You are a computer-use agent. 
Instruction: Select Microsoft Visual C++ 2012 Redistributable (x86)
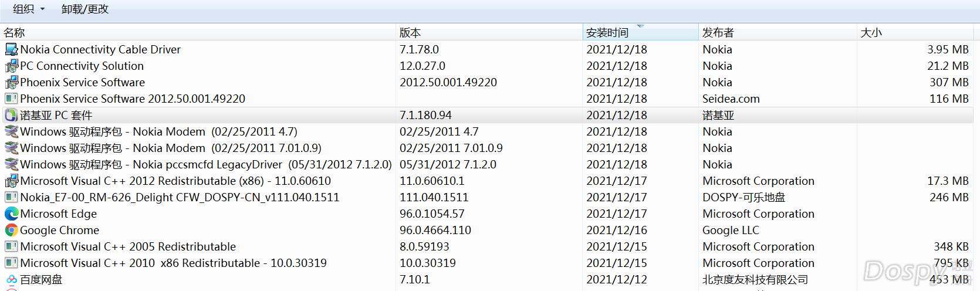click(x=175, y=181)
